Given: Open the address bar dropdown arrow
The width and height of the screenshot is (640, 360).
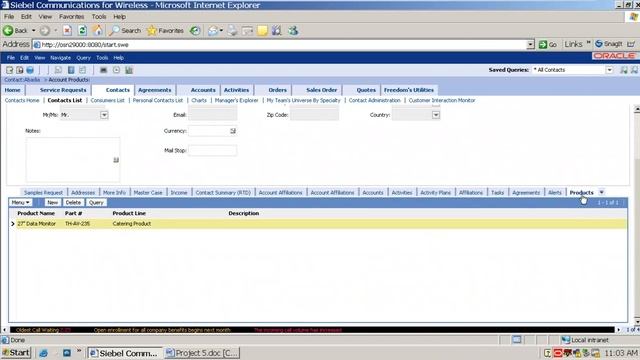Looking at the screenshot, I should [x=530, y=44].
